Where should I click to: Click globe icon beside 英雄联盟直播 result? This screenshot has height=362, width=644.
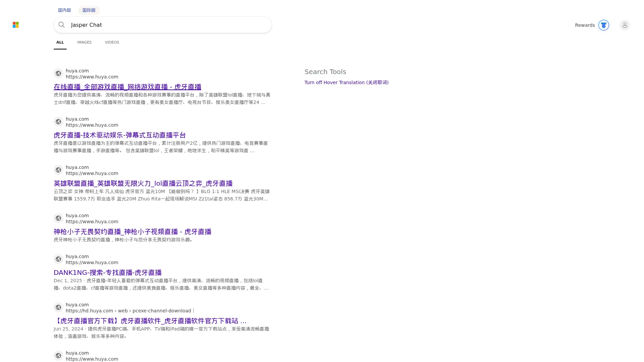tap(58, 170)
